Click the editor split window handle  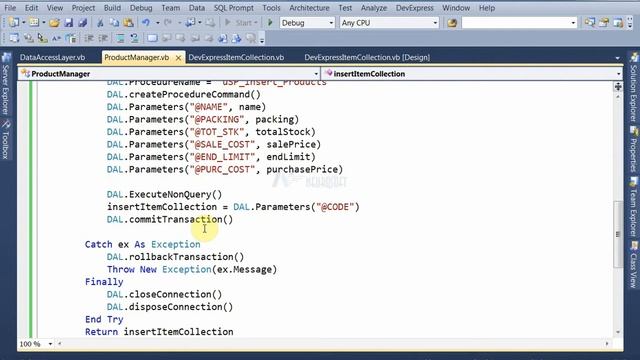(x=618, y=86)
